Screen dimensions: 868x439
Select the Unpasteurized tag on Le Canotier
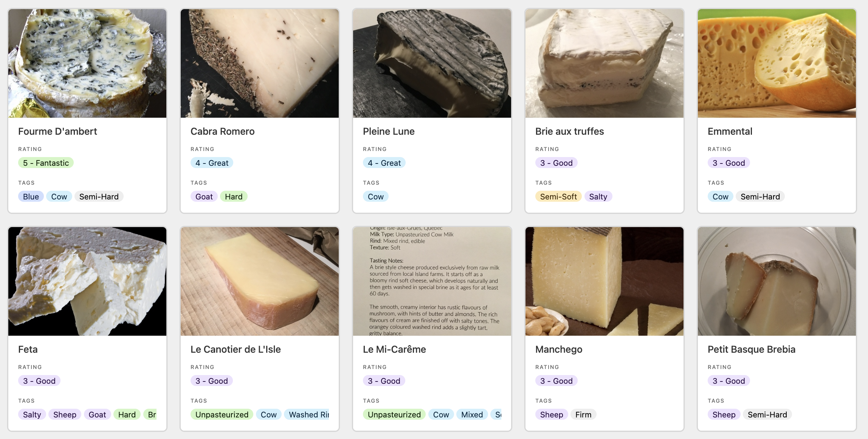pos(222,415)
